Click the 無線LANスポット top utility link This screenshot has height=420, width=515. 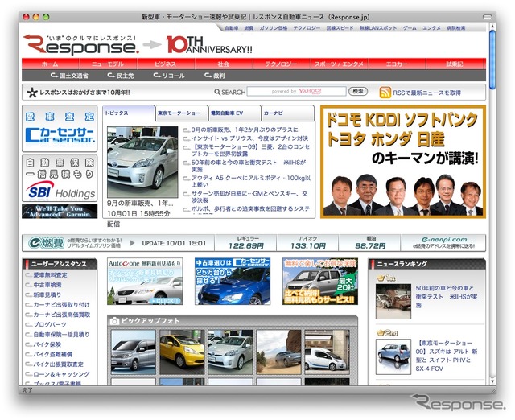click(378, 28)
